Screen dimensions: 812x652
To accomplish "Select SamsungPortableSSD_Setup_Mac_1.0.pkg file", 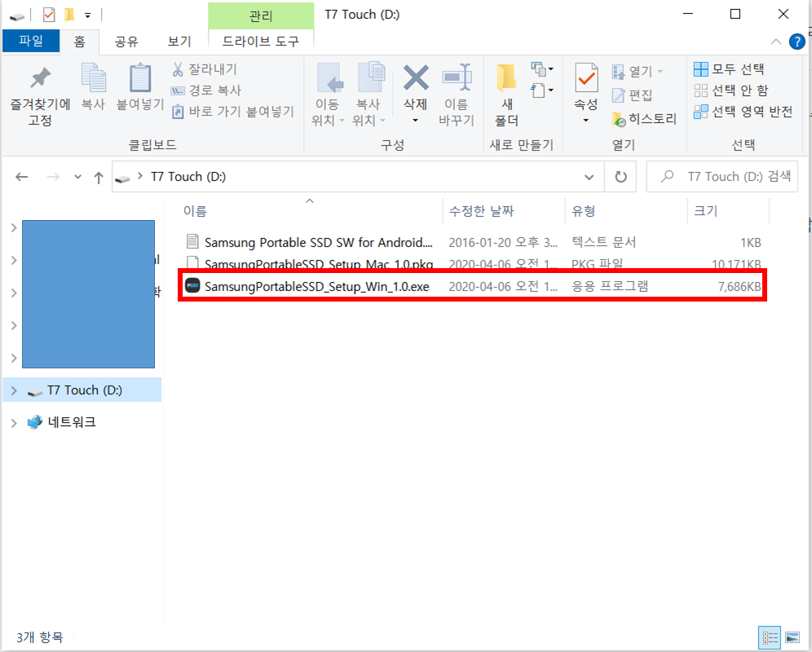I will (x=319, y=264).
